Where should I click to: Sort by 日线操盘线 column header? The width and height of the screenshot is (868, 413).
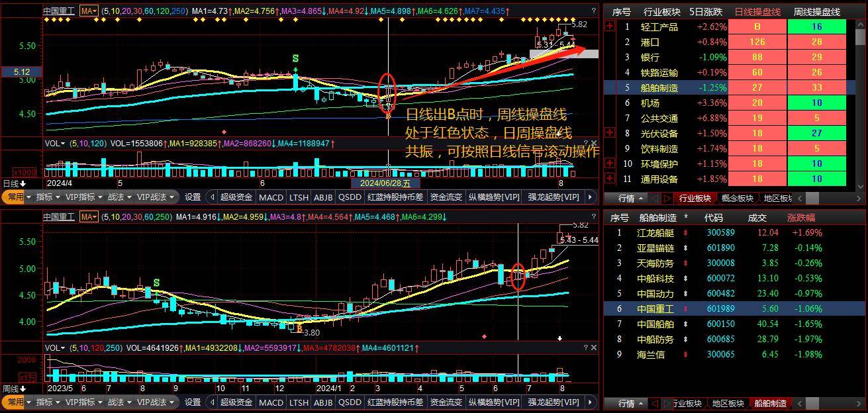pyautogui.click(x=757, y=11)
